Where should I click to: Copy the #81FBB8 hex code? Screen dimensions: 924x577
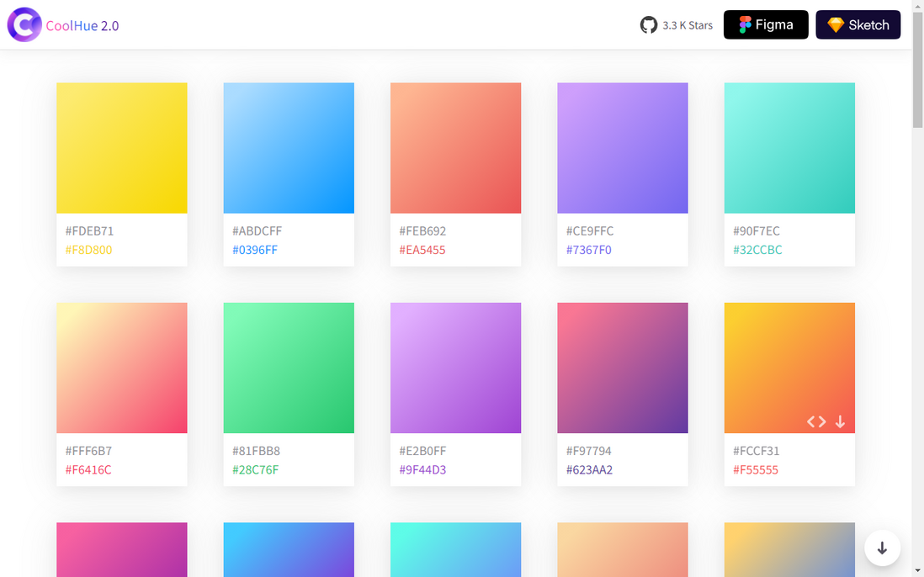tap(257, 451)
